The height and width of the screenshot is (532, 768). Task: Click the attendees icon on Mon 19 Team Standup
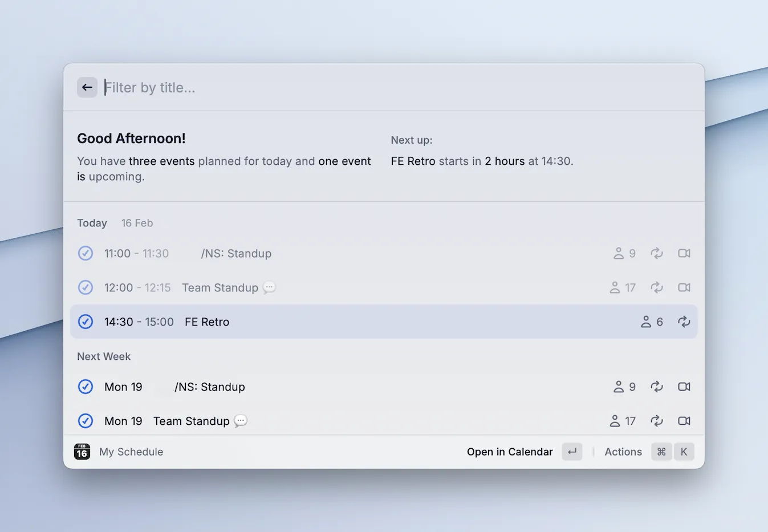click(x=615, y=421)
